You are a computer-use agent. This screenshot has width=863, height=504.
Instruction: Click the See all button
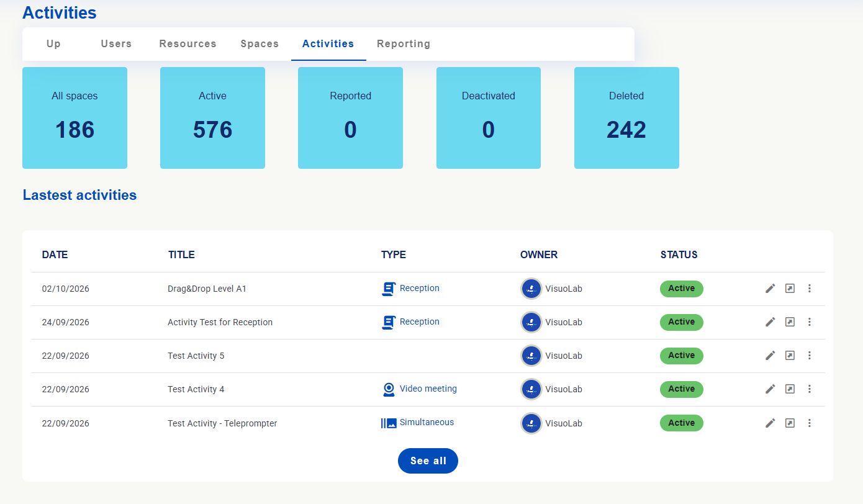(428, 461)
